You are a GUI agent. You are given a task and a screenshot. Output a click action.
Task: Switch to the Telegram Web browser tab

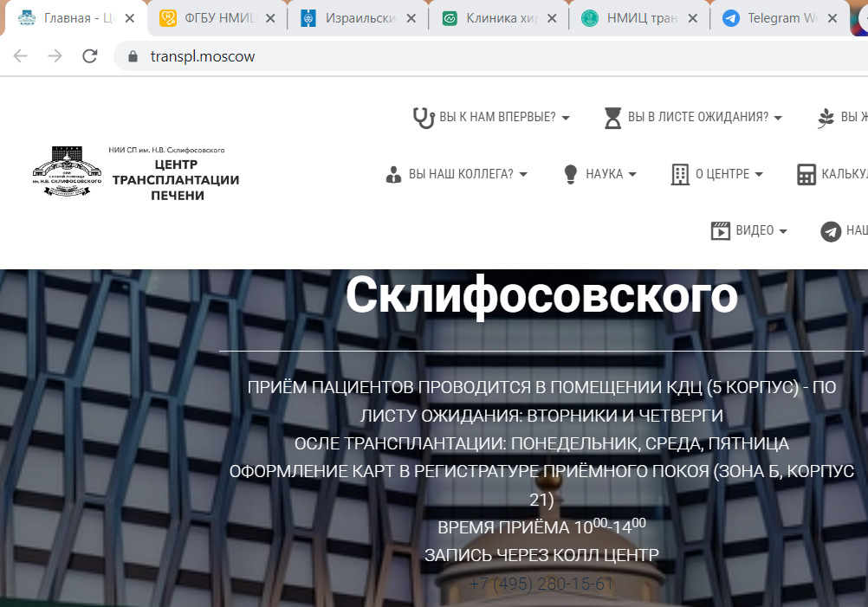coord(781,18)
